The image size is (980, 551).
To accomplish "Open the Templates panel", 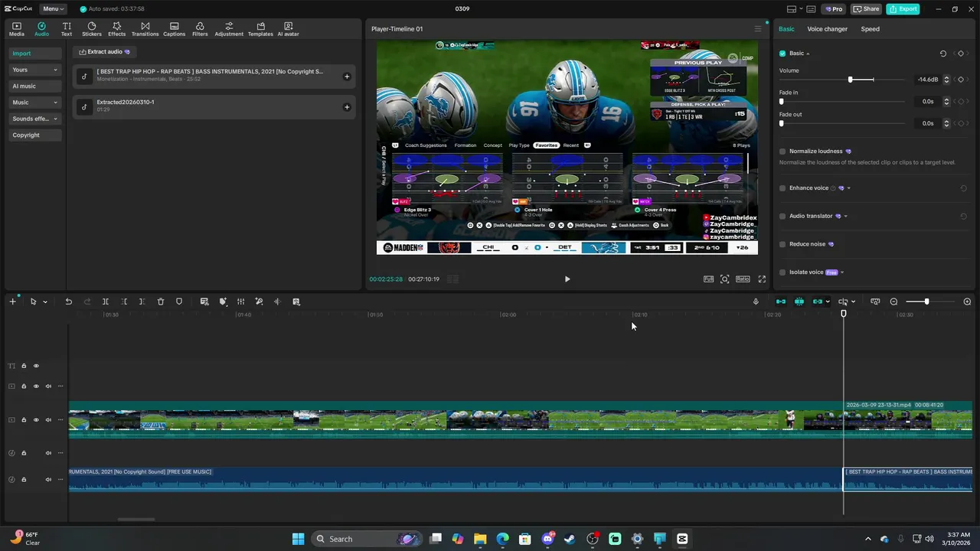I will click(260, 29).
